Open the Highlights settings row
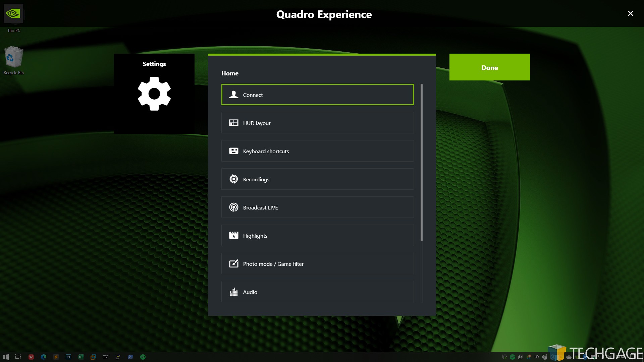 click(x=317, y=235)
